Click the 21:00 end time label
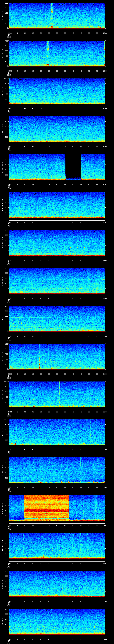Image resolution: width=114 pixels, height=644 pixels. tap(105, 260)
